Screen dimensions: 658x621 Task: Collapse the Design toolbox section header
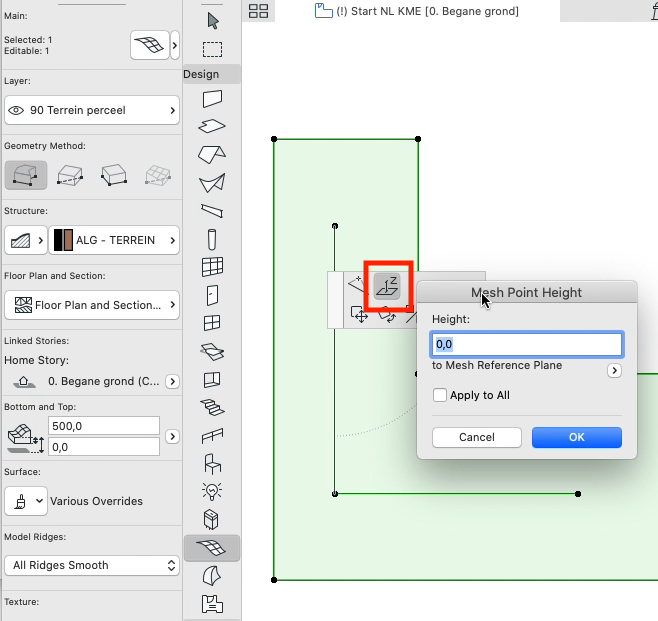coord(212,74)
